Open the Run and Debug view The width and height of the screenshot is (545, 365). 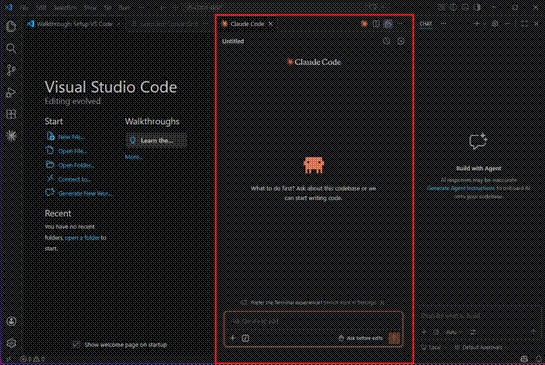click(11, 92)
